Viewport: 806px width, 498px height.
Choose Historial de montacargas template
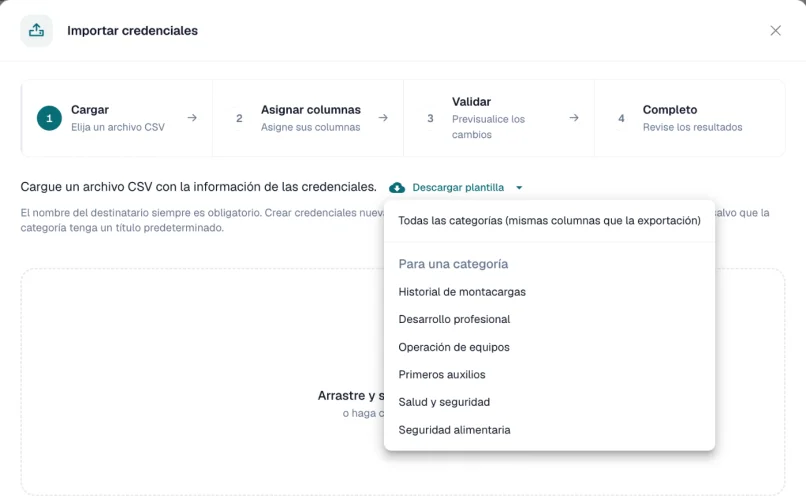tap(549, 292)
